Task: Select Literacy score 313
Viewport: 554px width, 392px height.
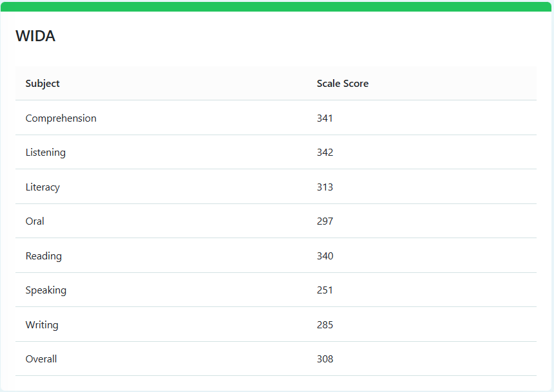Action: click(x=325, y=187)
